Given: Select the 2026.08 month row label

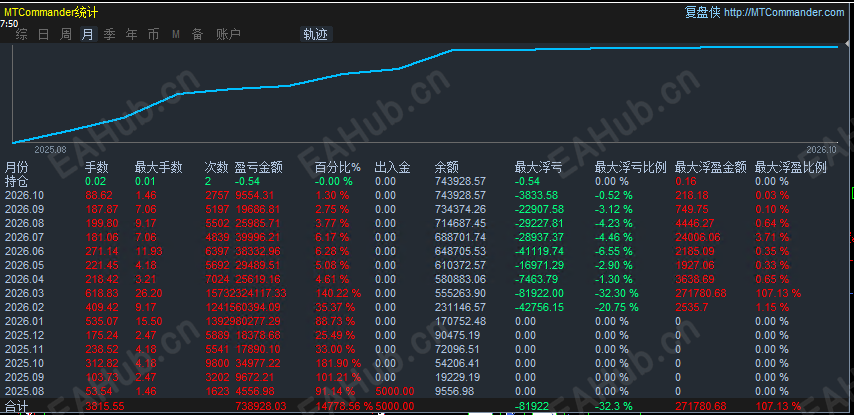Looking at the screenshot, I should 23,223.
